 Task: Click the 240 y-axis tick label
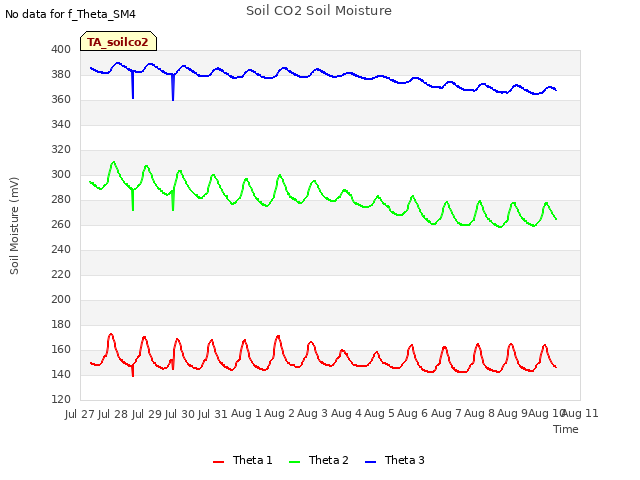coord(61,249)
